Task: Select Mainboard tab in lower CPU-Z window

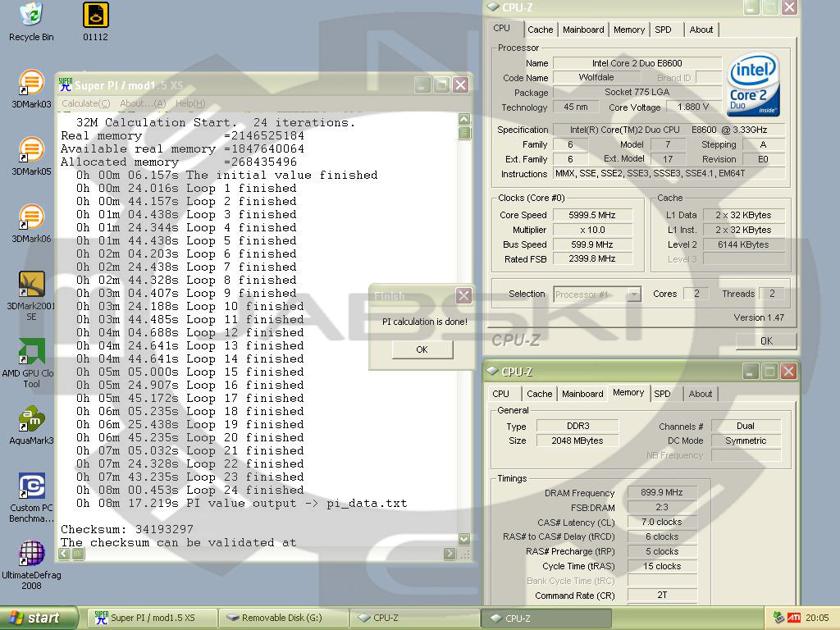Action: [x=582, y=394]
